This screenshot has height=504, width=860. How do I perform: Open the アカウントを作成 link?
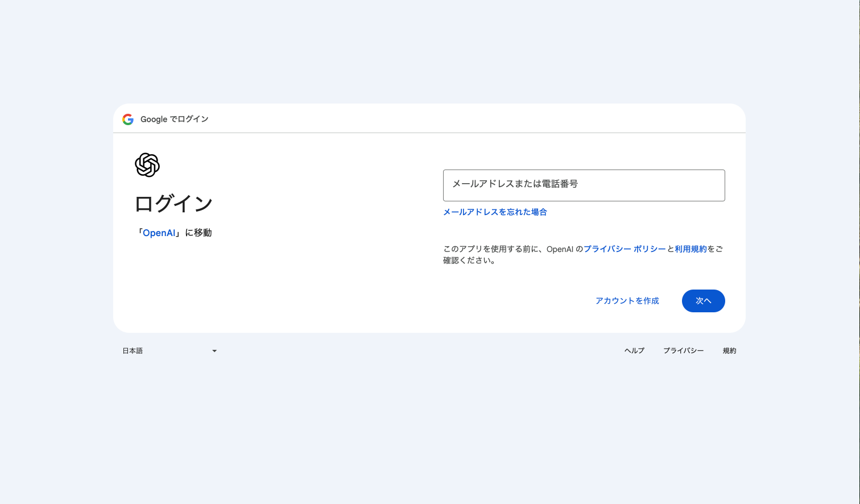627,300
